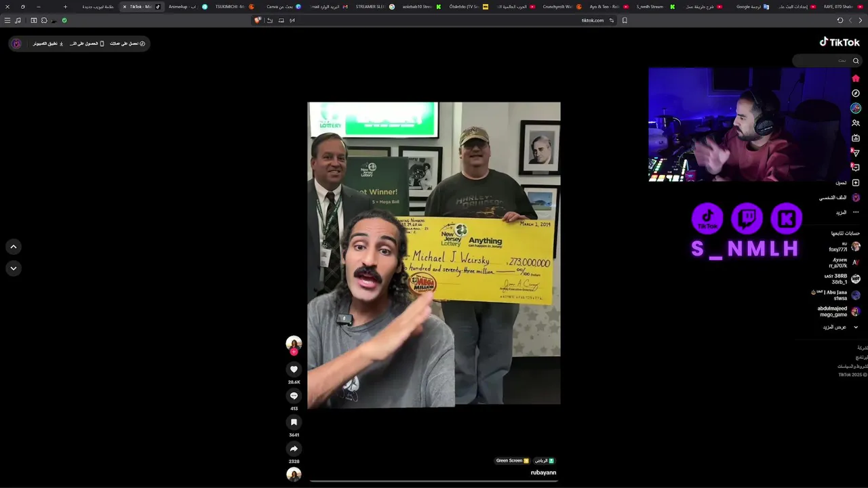Screen dimensions: 868x488
Task: Pause the playing TikTok video
Action: (x=434, y=255)
